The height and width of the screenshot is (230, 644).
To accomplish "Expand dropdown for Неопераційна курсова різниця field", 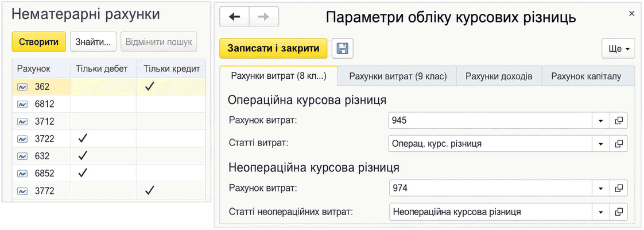I will point(600,212).
